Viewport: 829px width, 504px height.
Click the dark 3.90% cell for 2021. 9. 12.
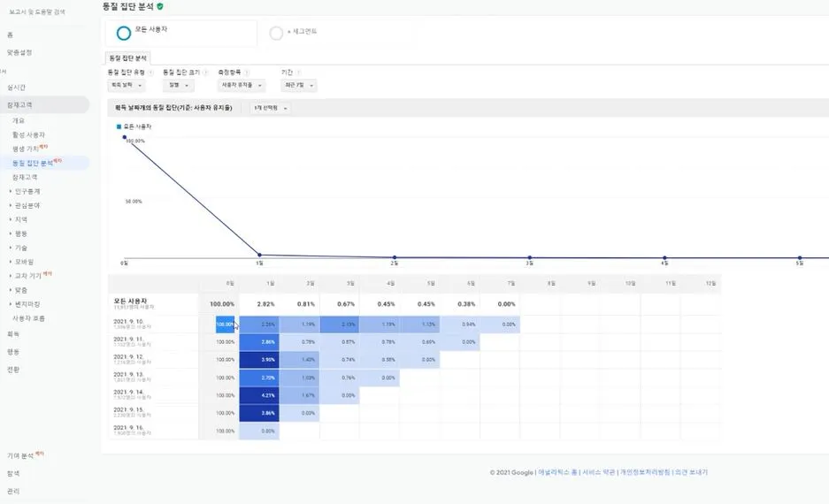(x=259, y=360)
